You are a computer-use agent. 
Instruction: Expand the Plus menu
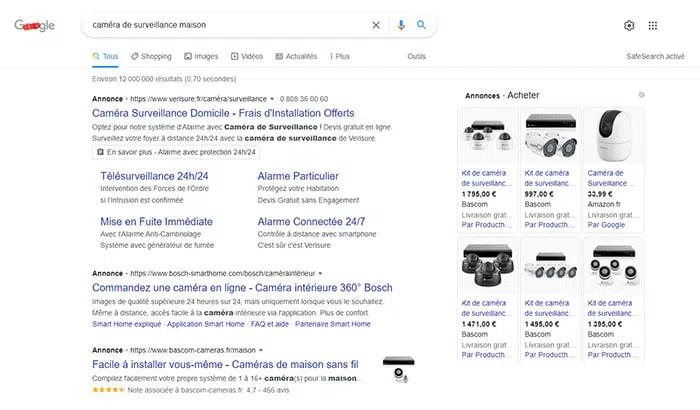pos(340,56)
